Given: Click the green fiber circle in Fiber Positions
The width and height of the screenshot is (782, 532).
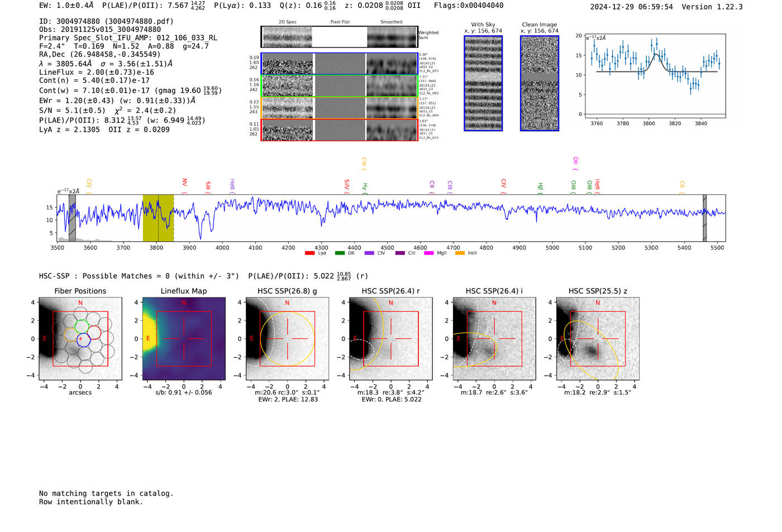Looking at the screenshot, I should (x=82, y=326).
